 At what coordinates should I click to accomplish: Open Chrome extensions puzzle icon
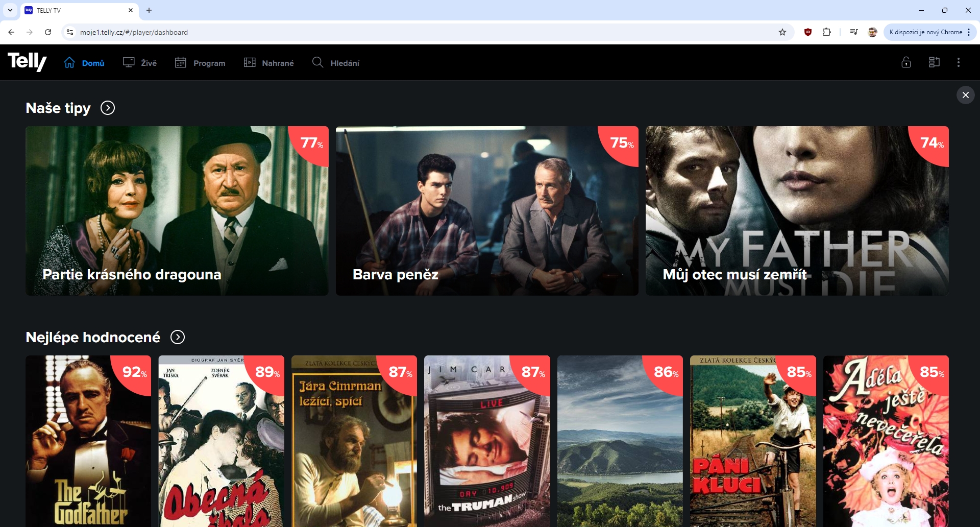826,32
